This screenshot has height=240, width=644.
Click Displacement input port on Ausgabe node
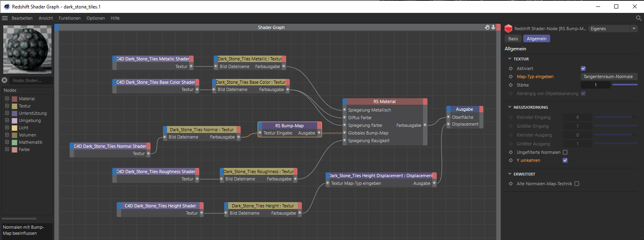click(448, 124)
